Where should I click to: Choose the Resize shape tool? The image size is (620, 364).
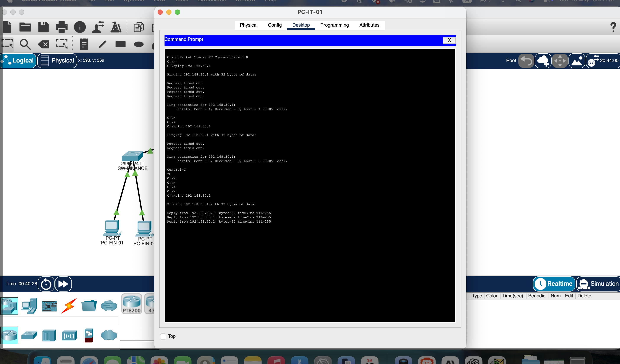tap(61, 44)
